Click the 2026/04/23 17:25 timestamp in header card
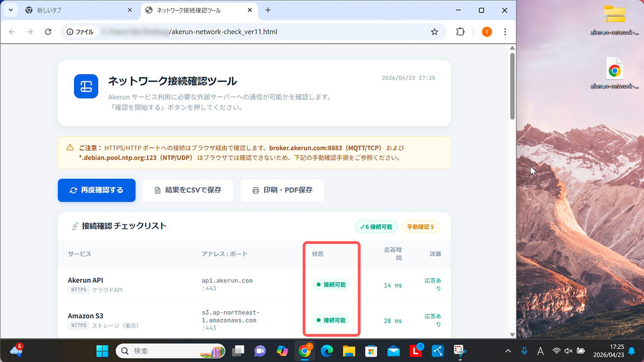The height and width of the screenshot is (362, 644). tap(408, 78)
